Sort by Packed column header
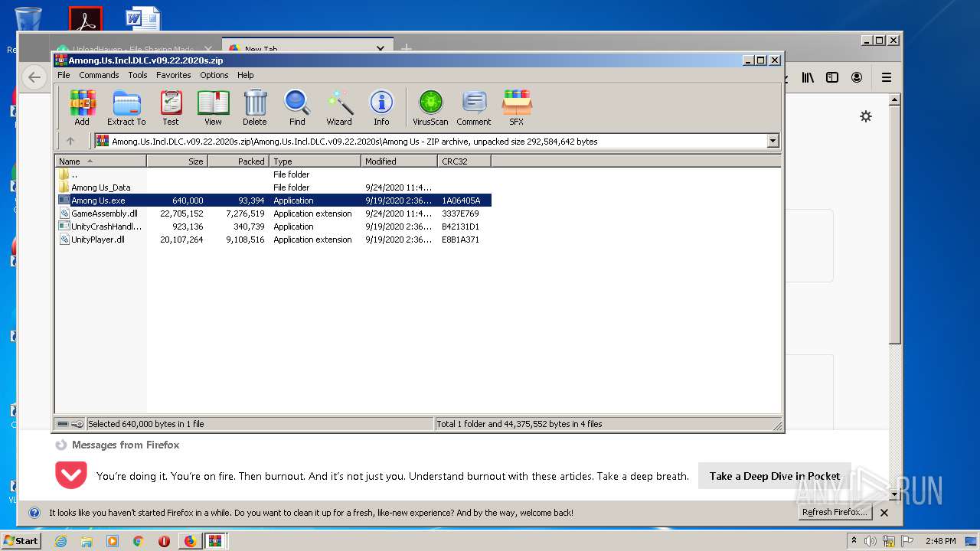The height and width of the screenshot is (551, 980). 238,161
